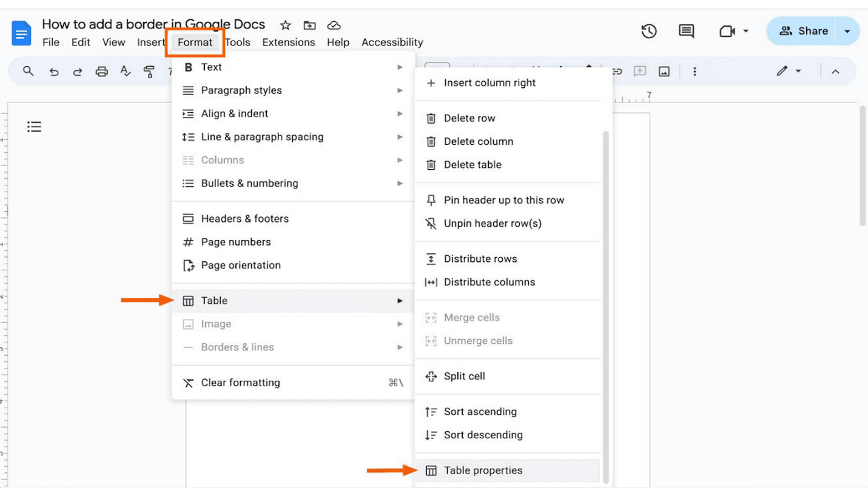Click the paint format roller icon
868x488 pixels.
(149, 72)
